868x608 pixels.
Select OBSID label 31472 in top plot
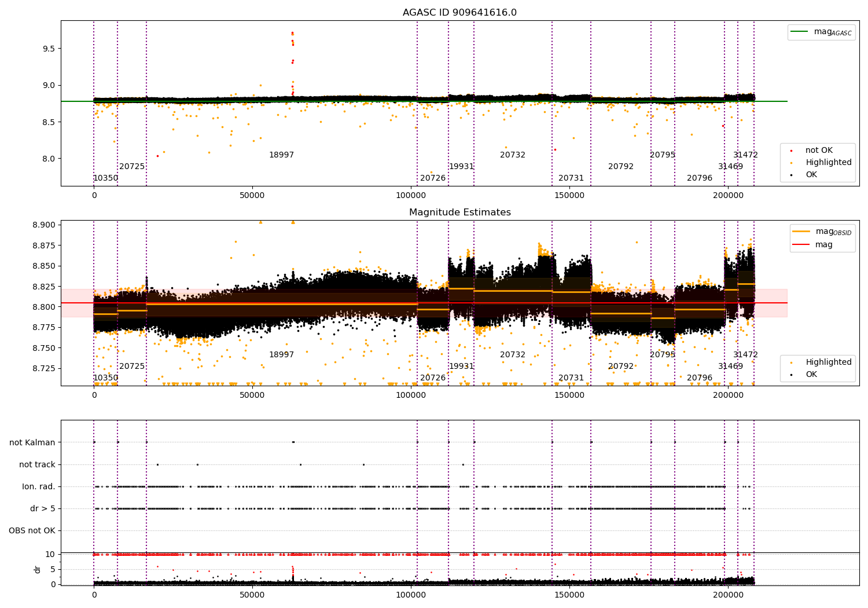coord(745,155)
